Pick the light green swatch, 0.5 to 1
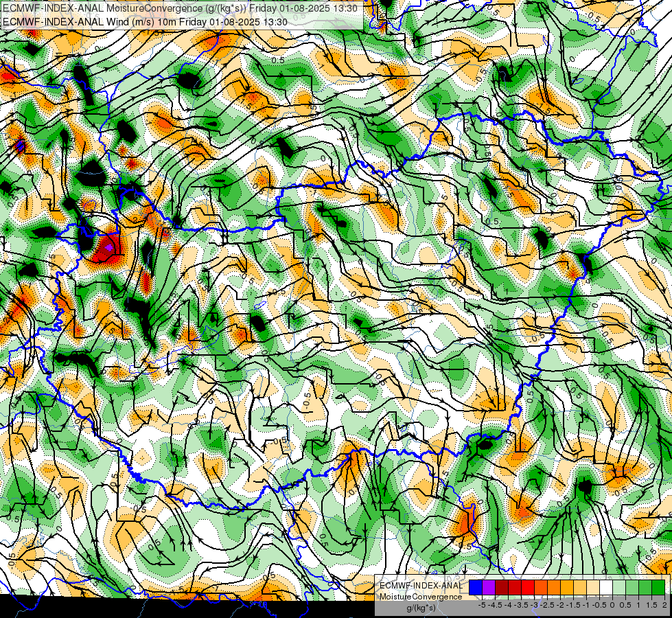Screen dimensions: 672x618 [x=632, y=588]
